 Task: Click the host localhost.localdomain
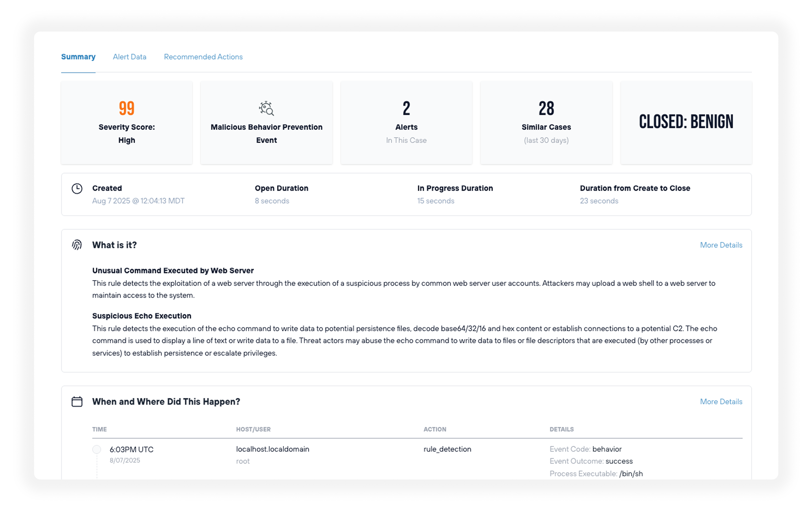coord(273,449)
